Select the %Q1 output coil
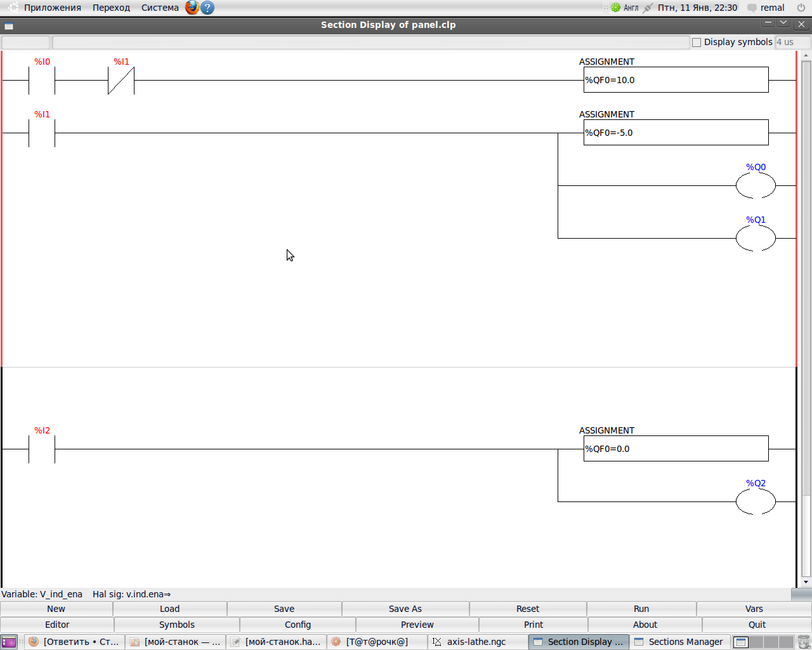The image size is (812, 650). pos(756,238)
